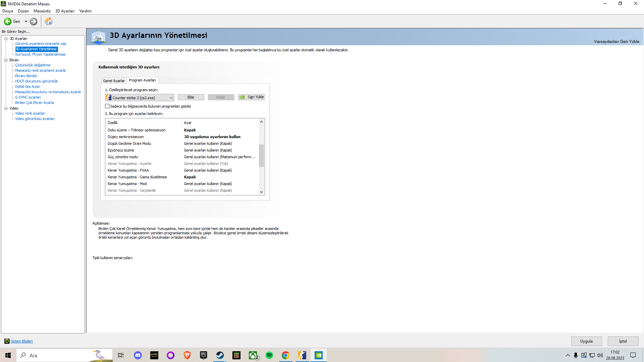644x362 pixels.
Task: Click NVIDIA Control Panel taskbar icon
Action: coord(319,355)
